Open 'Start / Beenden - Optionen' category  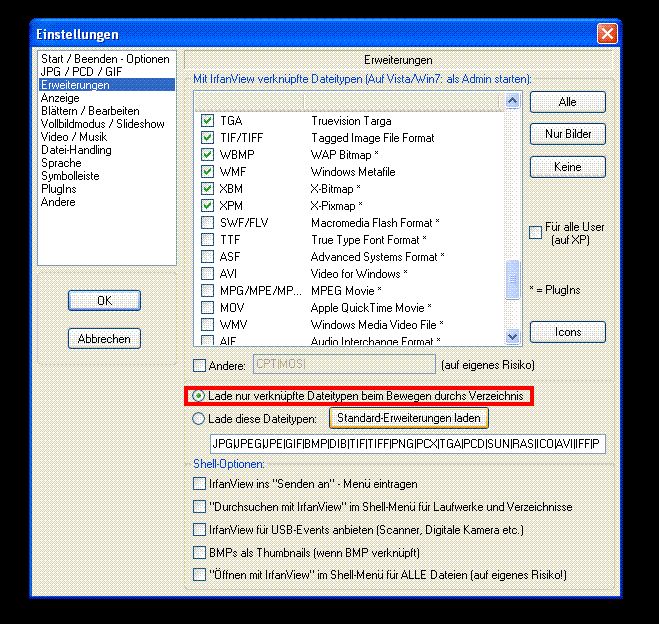(105, 59)
